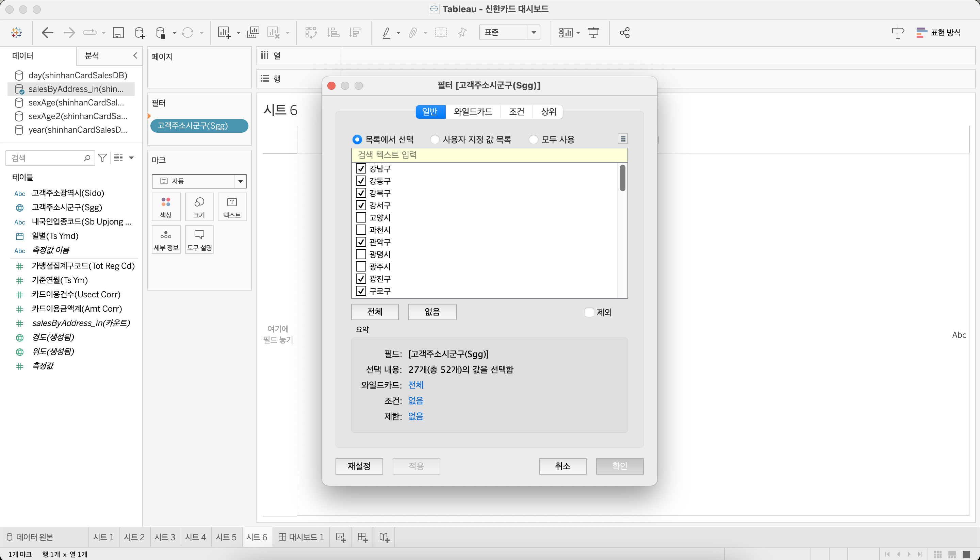
Task: Open the 표준 fit dropdown
Action: coord(534,33)
